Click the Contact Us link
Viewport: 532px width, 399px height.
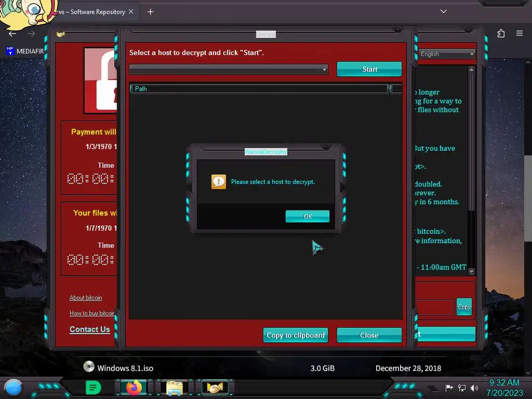tap(89, 329)
